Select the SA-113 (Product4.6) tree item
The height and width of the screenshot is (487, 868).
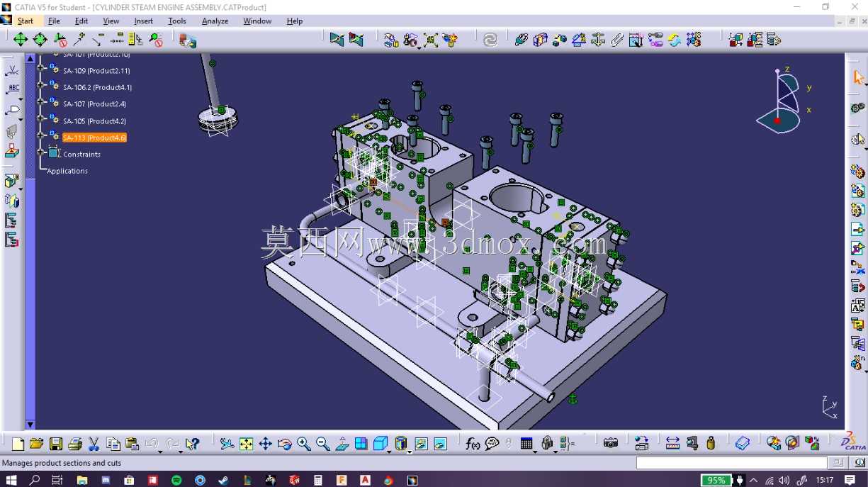point(94,138)
